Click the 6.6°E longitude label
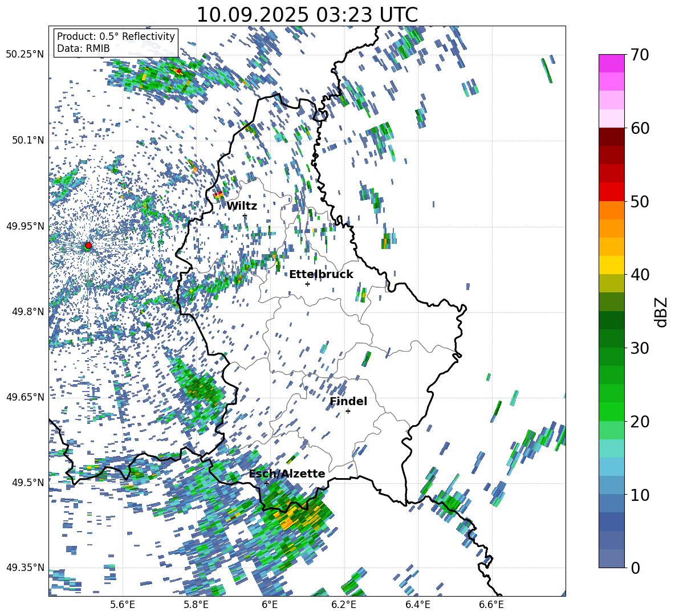 tap(491, 605)
